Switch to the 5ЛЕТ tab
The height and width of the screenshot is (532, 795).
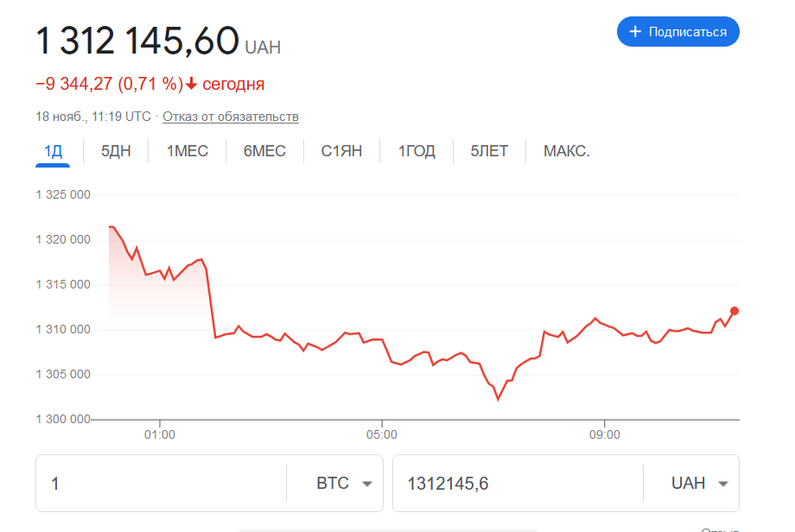tap(489, 151)
